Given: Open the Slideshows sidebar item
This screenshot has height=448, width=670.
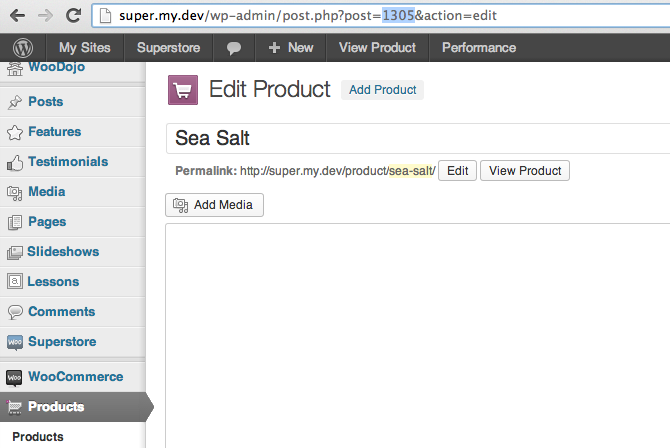Looking at the screenshot, I should [x=63, y=252].
